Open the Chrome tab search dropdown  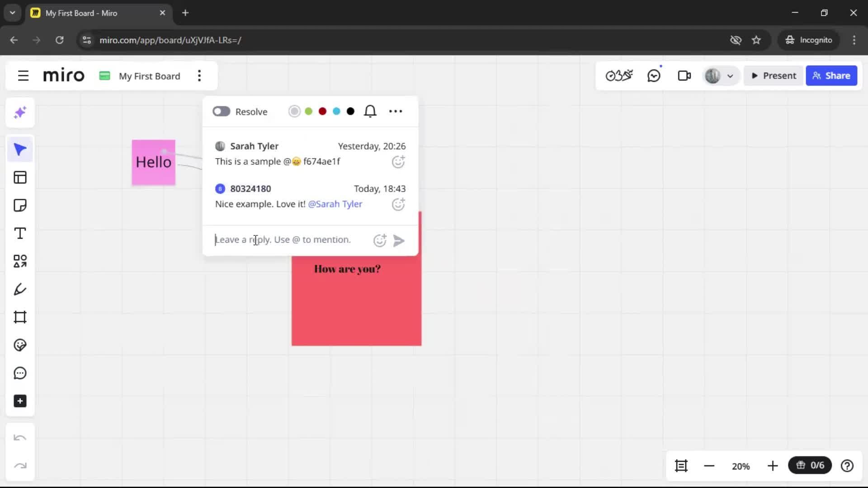coord(13,13)
